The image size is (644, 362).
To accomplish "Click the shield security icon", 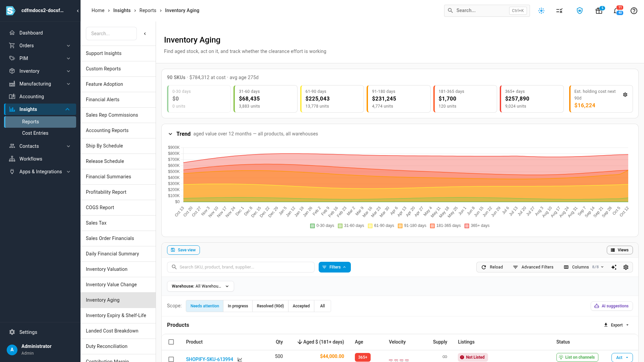I will tap(580, 11).
